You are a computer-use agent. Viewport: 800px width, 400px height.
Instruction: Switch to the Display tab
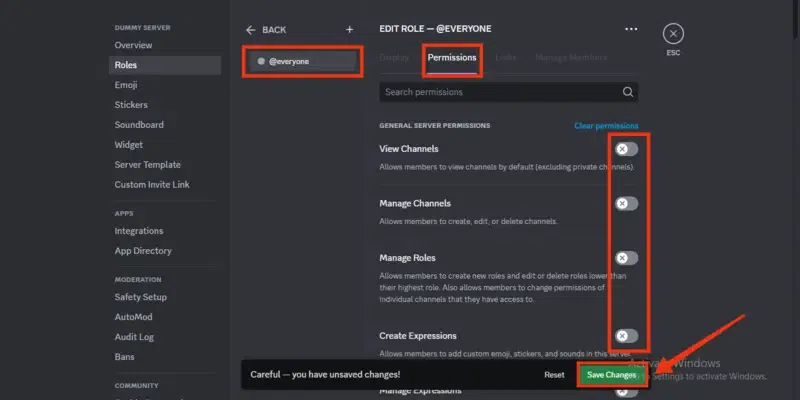(x=395, y=58)
